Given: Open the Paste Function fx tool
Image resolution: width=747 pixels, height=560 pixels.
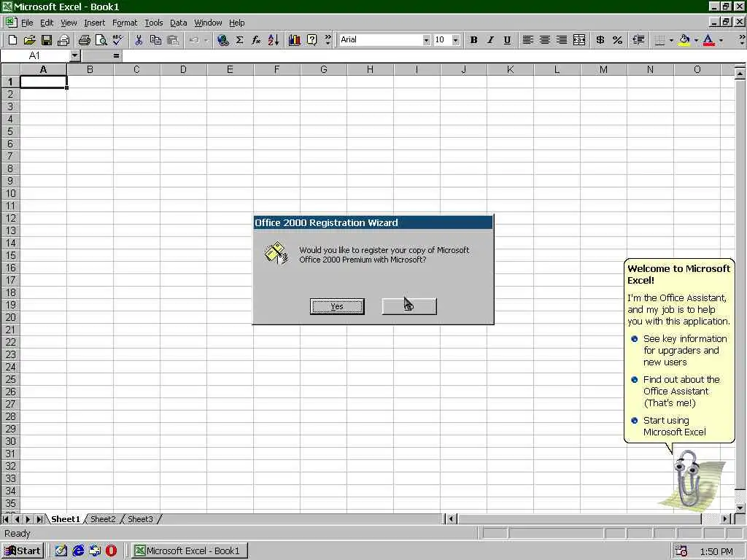Looking at the screenshot, I should click(256, 41).
